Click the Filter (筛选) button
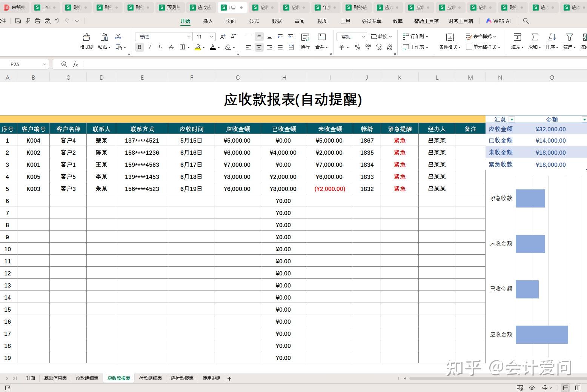 point(569,42)
